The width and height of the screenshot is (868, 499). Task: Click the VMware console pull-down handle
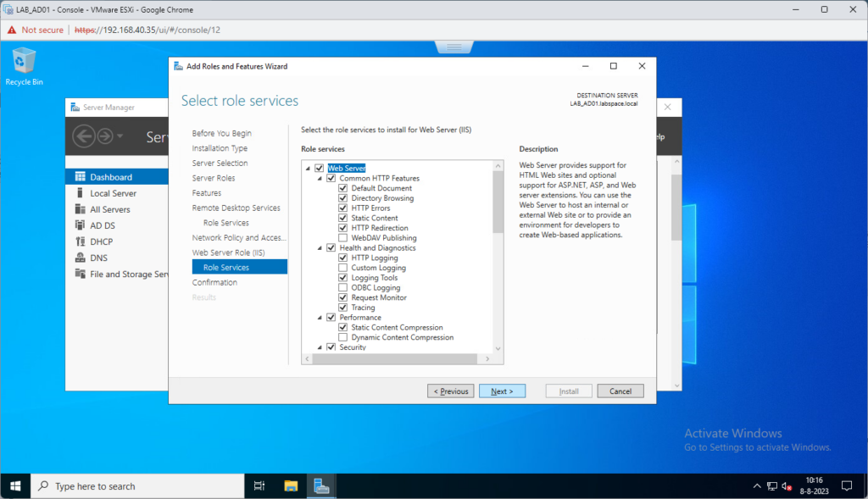(x=454, y=47)
